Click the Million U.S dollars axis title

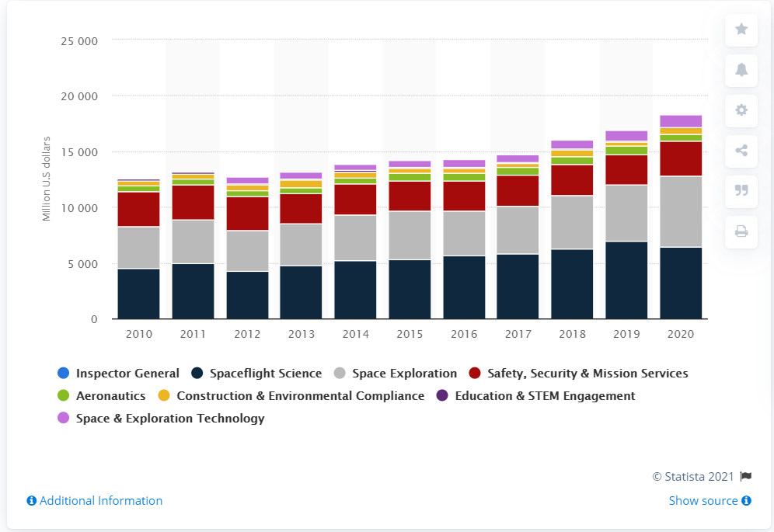pyautogui.click(x=47, y=179)
